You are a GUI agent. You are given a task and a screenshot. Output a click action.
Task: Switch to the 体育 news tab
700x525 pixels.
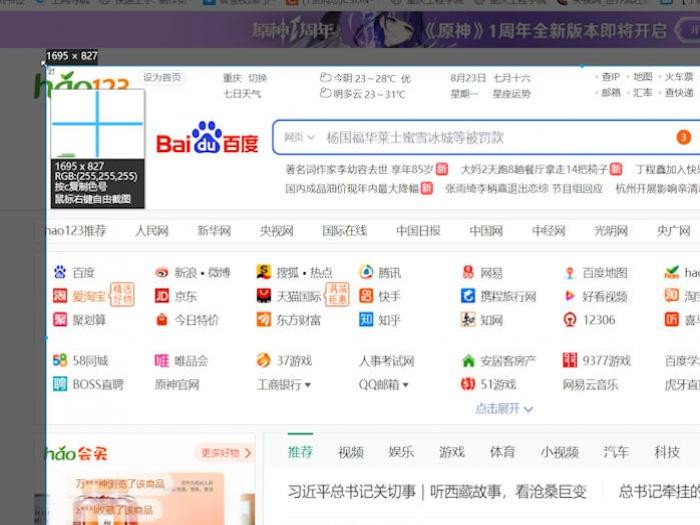click(x=503, y=452)
